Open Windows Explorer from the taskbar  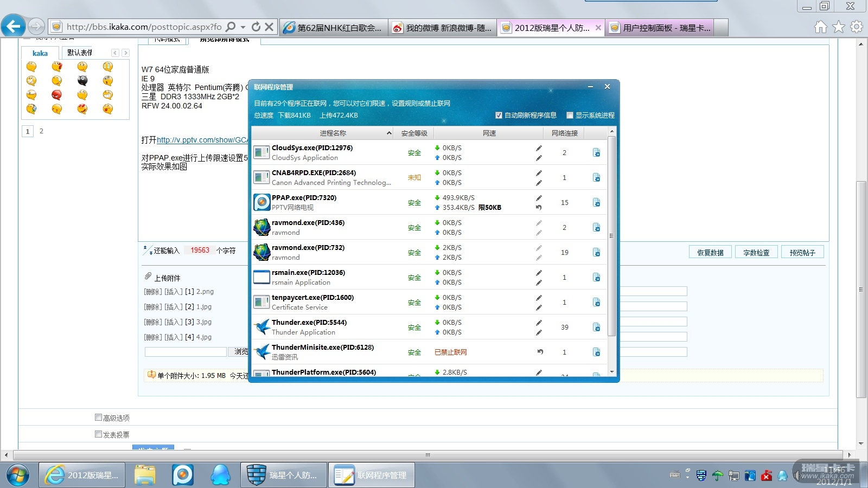tap(145, 475)
